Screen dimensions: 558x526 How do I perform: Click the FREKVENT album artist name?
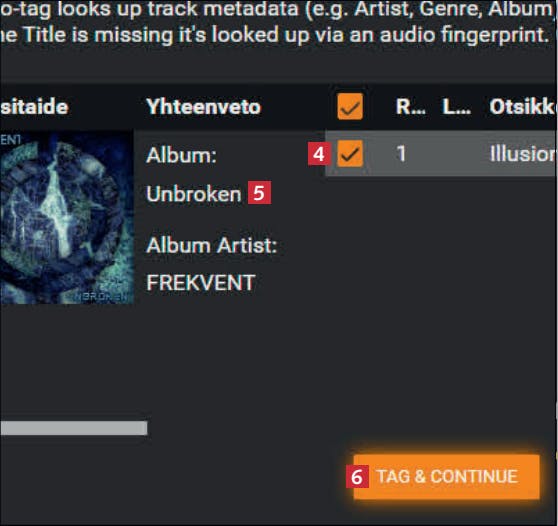201,283
